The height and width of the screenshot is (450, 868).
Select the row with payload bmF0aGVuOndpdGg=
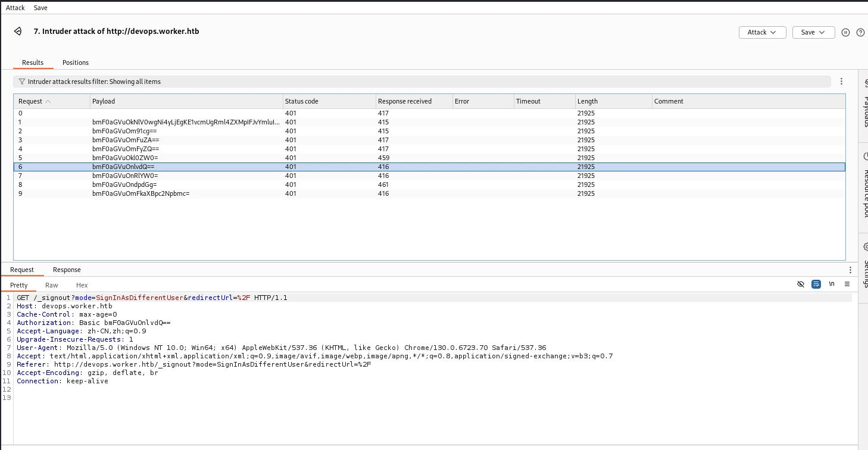click(x=429, y=185)
